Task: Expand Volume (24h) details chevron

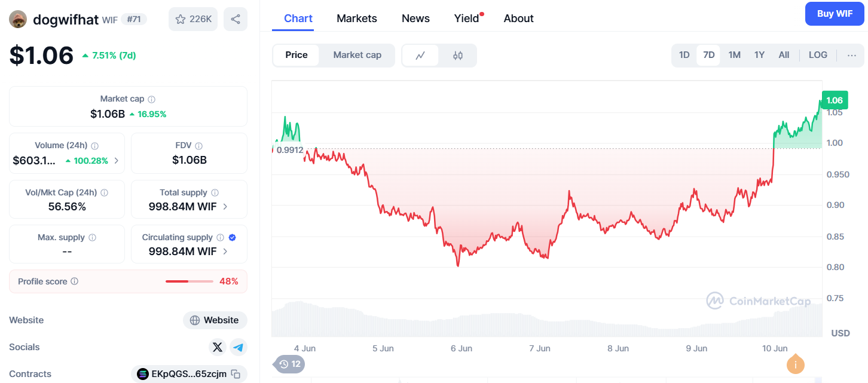Action: point(116,161)
